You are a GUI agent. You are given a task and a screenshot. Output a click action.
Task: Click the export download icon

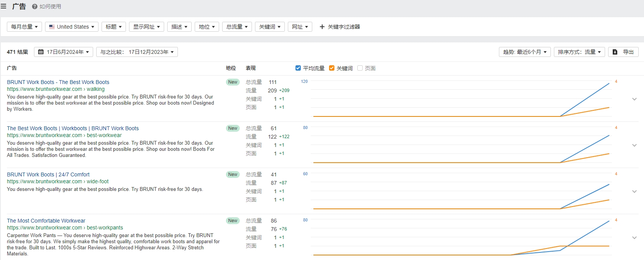pyautogui.click(x=615, y=52)
